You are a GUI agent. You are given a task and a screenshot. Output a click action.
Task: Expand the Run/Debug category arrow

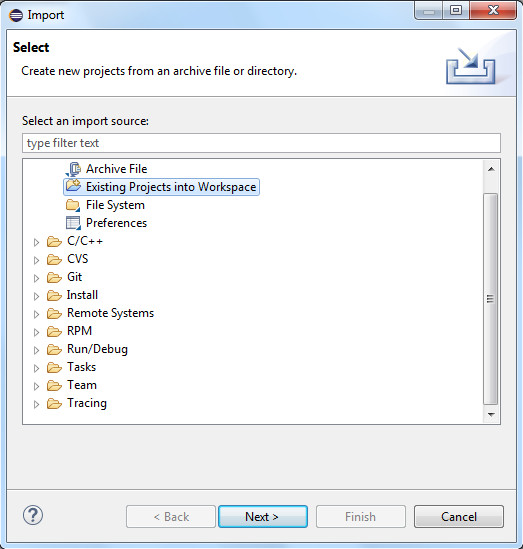point(36,350)
